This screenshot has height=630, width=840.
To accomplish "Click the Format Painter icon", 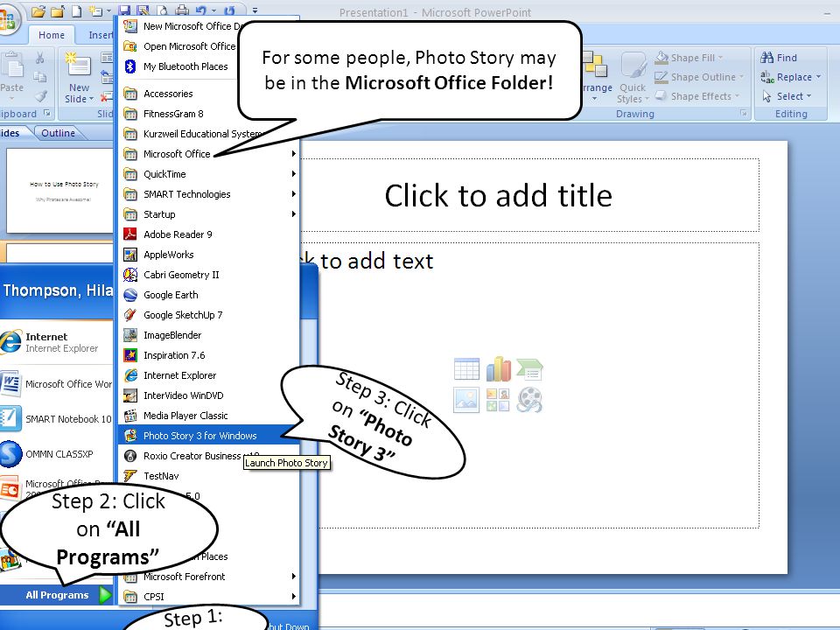I will (x=41, y=96).
